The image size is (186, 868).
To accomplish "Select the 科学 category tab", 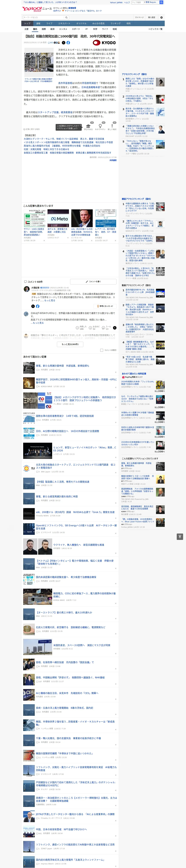I will point(95,29).
